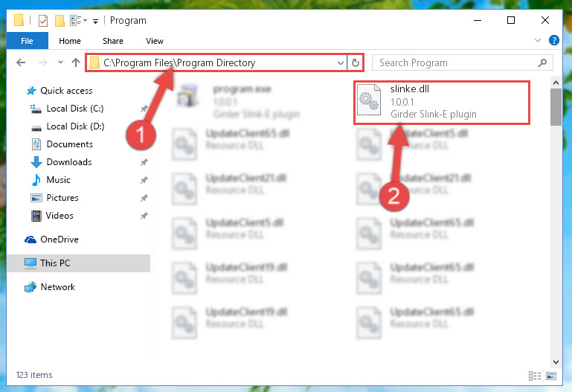Switch to details view icon in status bar

[x=535, y=376]
